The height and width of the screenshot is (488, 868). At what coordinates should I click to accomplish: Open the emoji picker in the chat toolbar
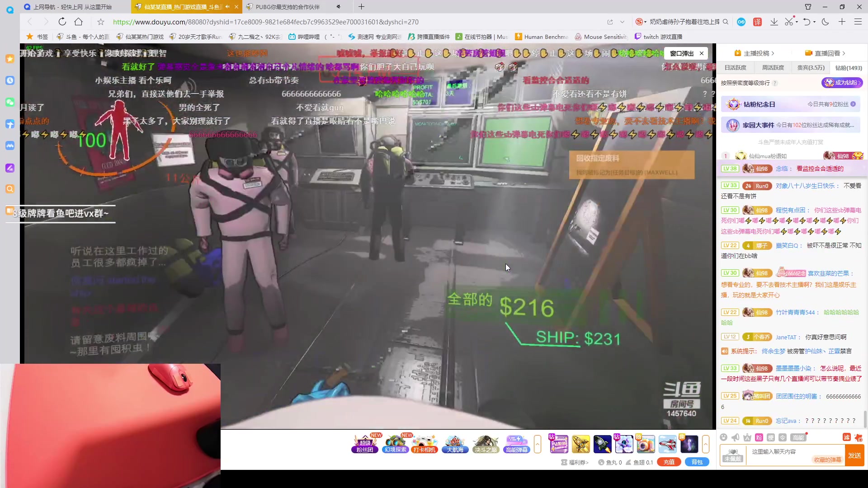click(x=723, y=437)
